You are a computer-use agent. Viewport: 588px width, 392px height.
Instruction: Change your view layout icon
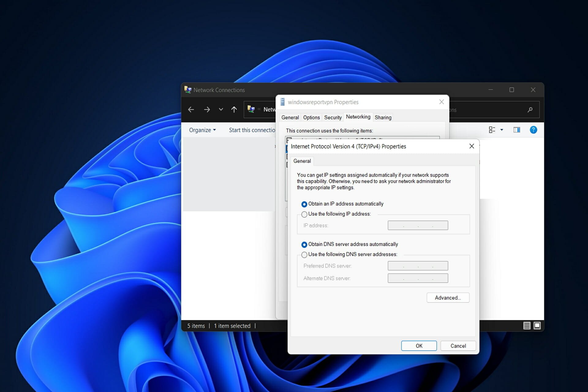pos(492,130)
